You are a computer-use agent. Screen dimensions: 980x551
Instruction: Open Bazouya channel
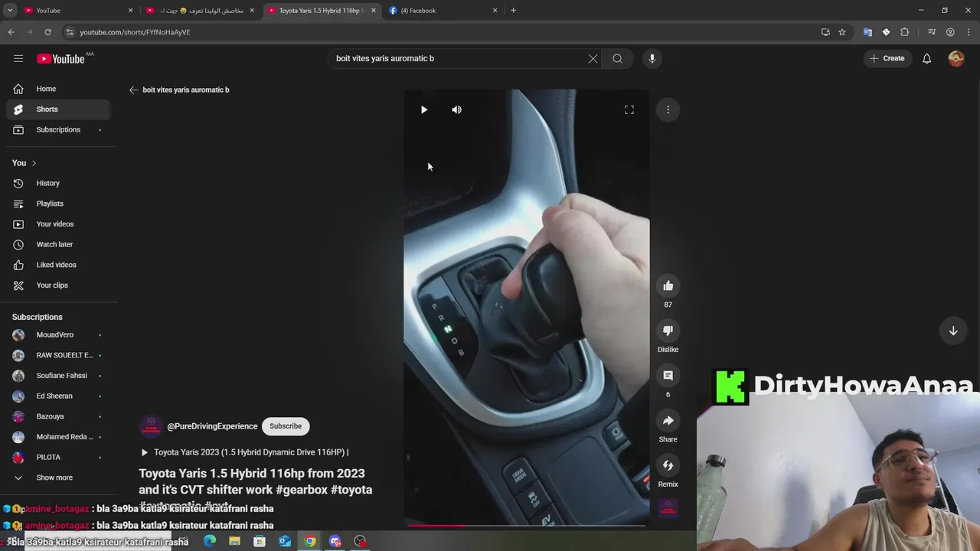[x=58, y=416]
